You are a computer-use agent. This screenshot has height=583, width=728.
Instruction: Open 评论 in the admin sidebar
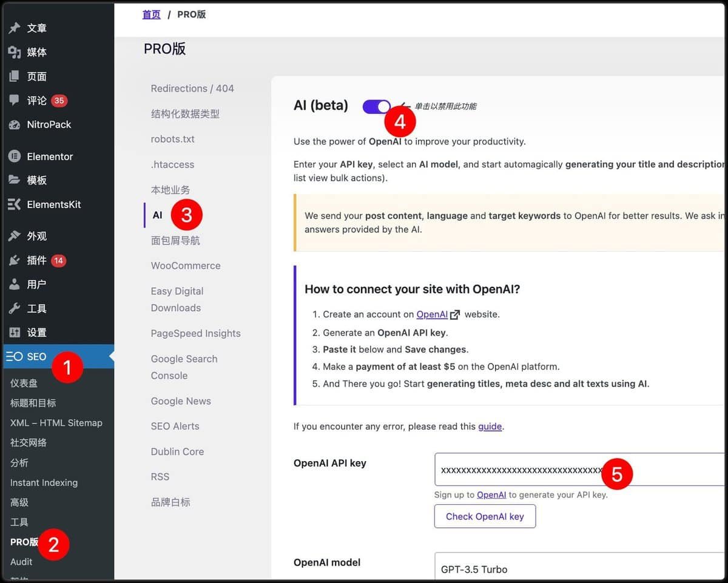pyautogui.click(x=37, y=100)
